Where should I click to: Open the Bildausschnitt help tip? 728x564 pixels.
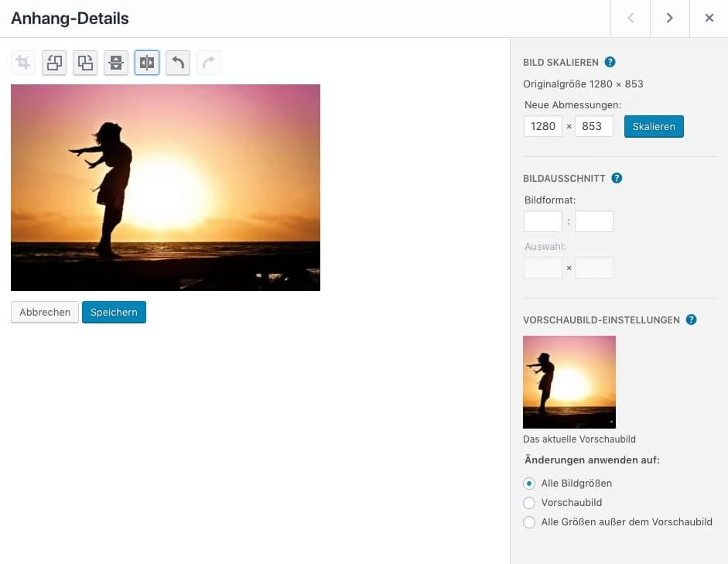click(x=617, y=178)
